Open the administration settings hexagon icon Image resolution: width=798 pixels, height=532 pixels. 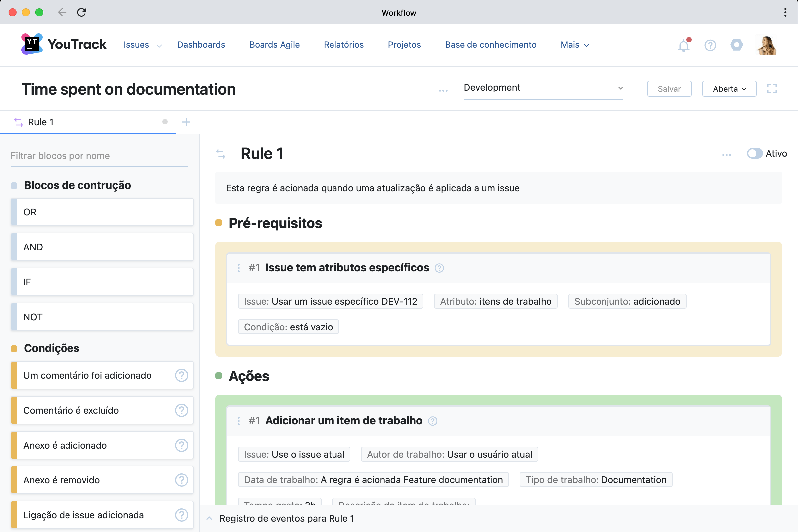coord(736,45)
